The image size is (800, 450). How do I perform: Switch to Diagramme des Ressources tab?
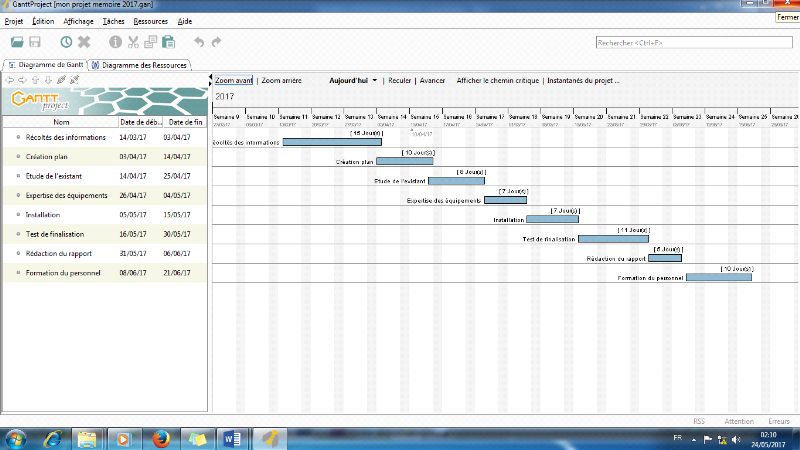139,65
